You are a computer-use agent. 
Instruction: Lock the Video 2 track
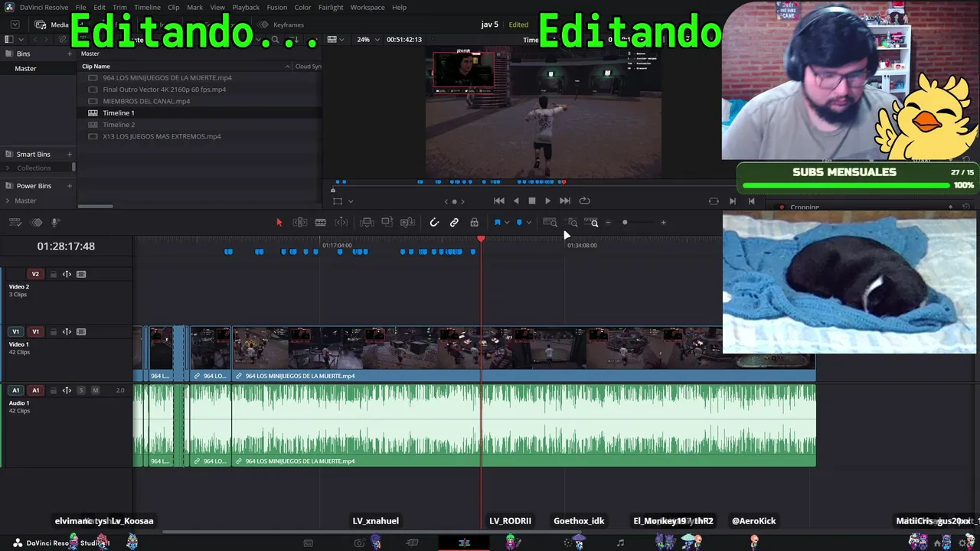[53, 274]
